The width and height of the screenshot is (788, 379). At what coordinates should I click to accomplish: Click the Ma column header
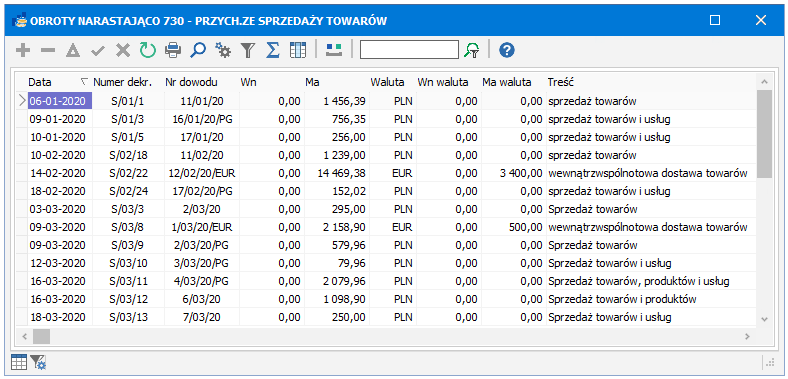coord(336,82)
